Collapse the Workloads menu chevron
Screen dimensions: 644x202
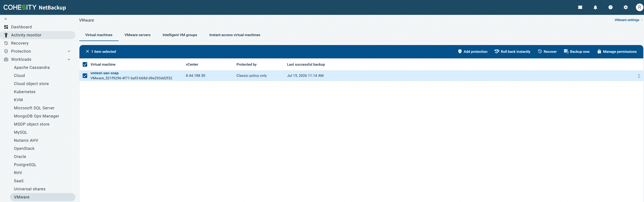pos(69,60)
